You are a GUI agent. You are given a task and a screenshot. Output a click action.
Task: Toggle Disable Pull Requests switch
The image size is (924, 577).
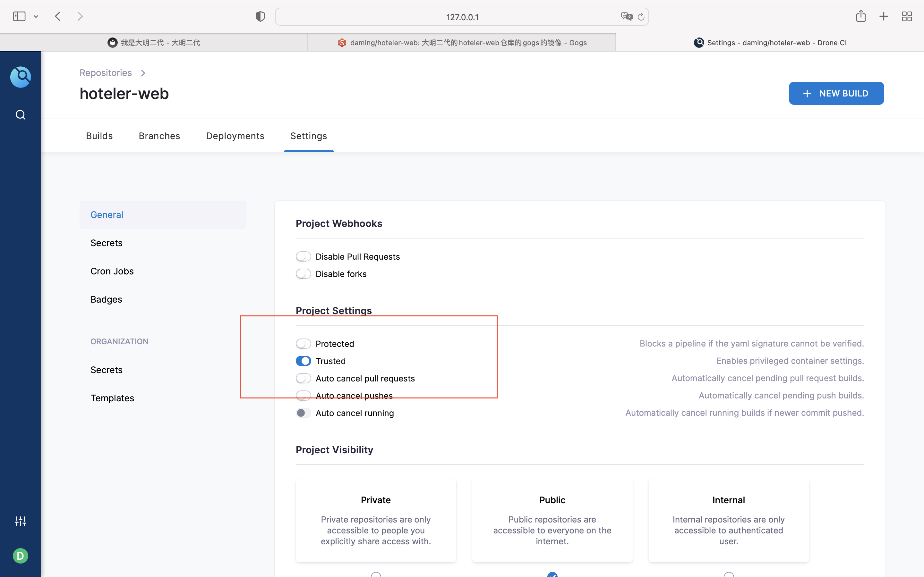point(303,256)
